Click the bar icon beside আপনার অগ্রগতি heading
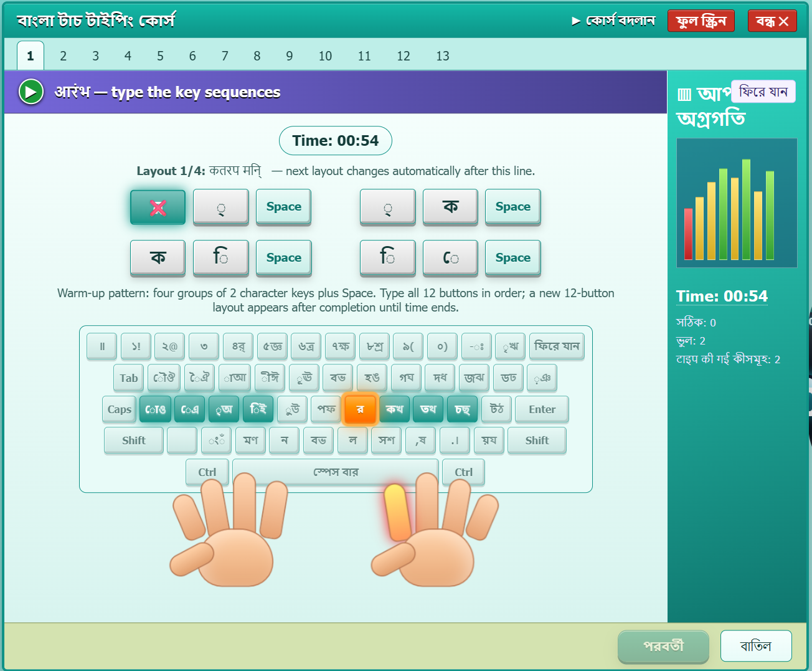Screen dimensions: 812x671 684,95
